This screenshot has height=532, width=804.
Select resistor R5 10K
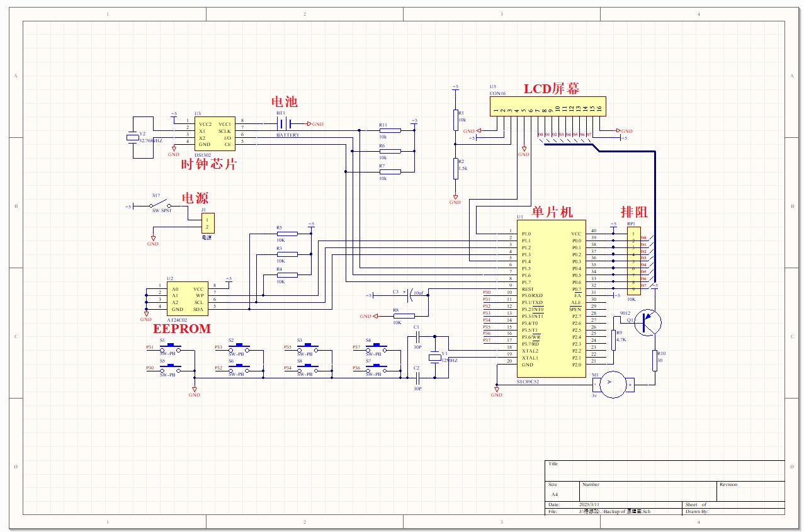287,234
